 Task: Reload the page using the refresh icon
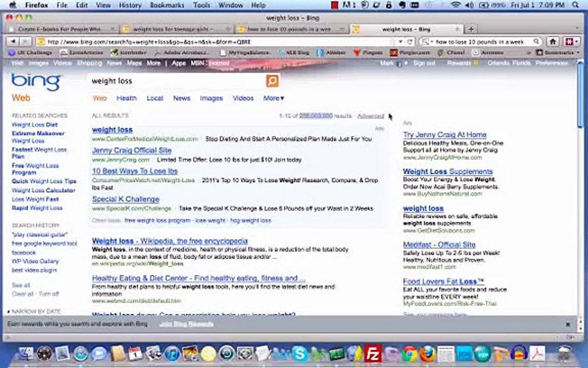[409, 42]
